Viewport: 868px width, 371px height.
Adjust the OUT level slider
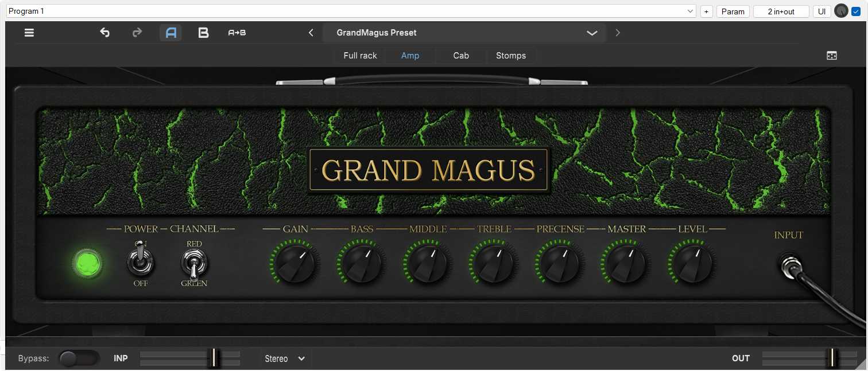tap(831, 358)
